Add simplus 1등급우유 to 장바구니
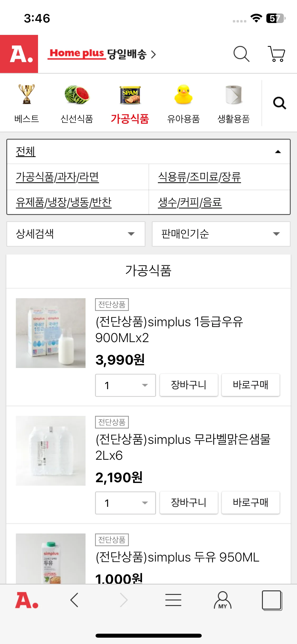Screen dimensions: 297x644 coord(189,385)
